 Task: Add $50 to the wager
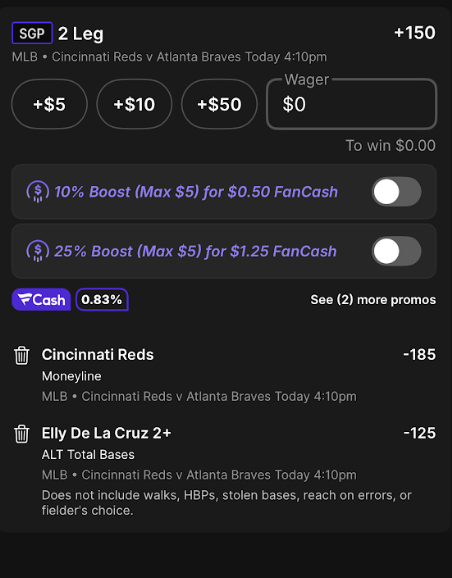point(219,104)
